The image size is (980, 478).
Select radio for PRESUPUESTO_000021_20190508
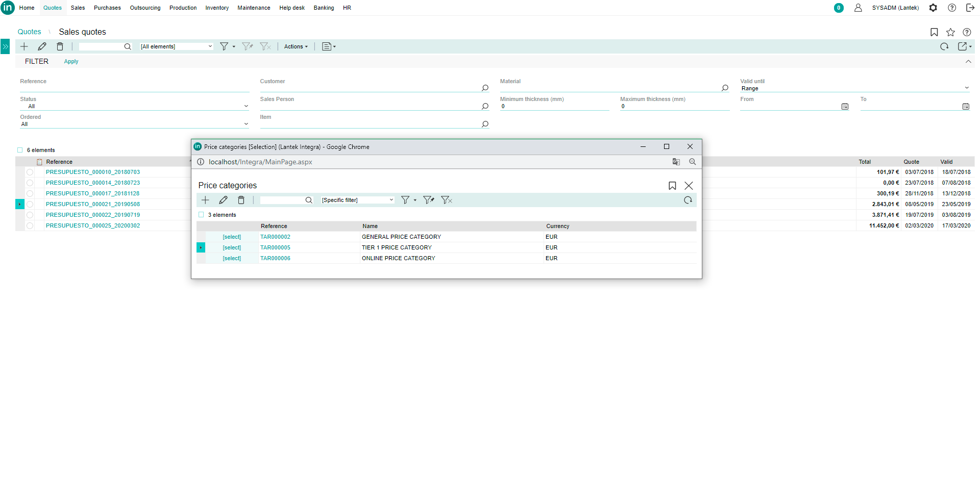point(30,205)
